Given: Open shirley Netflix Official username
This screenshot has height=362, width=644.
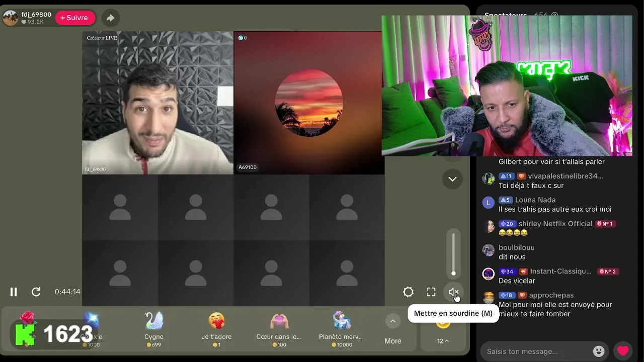Looking at the screenshot, I should point(555,224).
